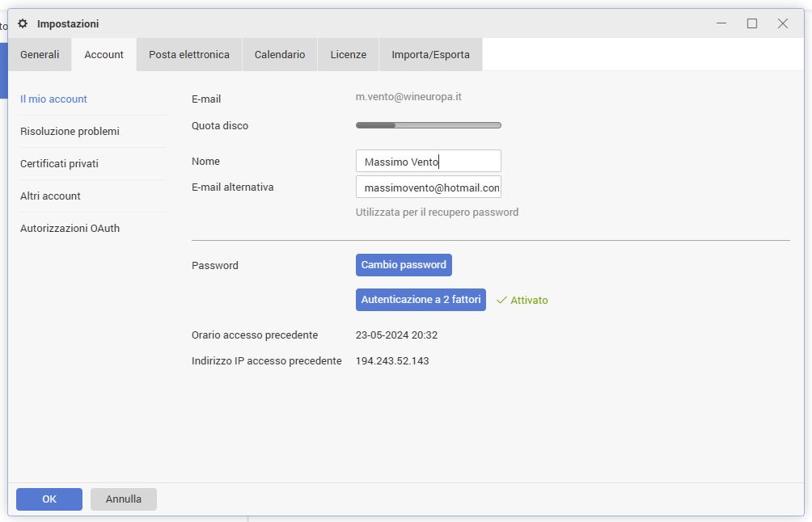The height and width of the screenshot is (522, 812).
Task: Click the Quota disco usage bar
Action: pyautogui.click(x=428, y=125)
